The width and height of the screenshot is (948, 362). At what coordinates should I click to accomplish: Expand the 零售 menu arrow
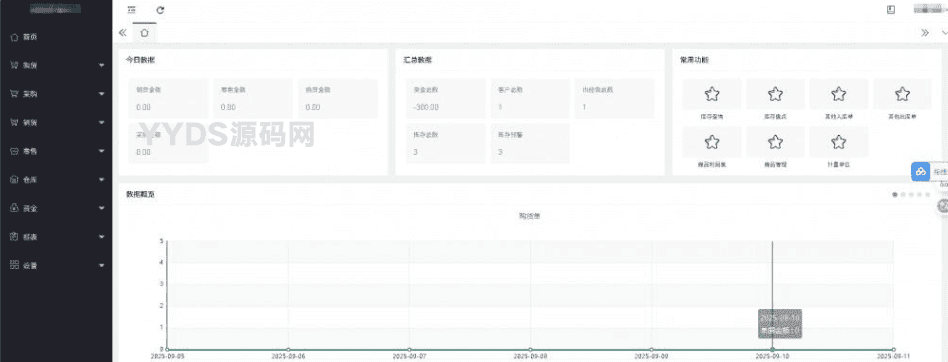point(102,151)
